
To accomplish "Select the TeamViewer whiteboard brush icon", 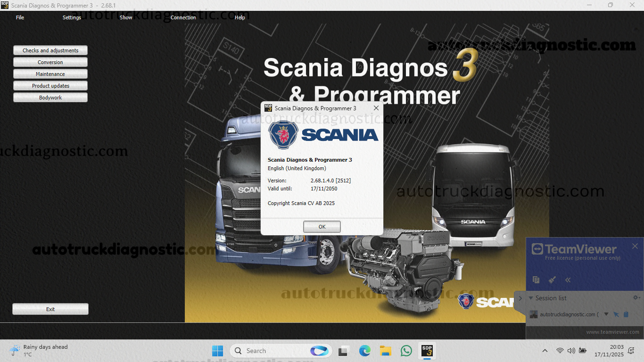I will (552, 280).
